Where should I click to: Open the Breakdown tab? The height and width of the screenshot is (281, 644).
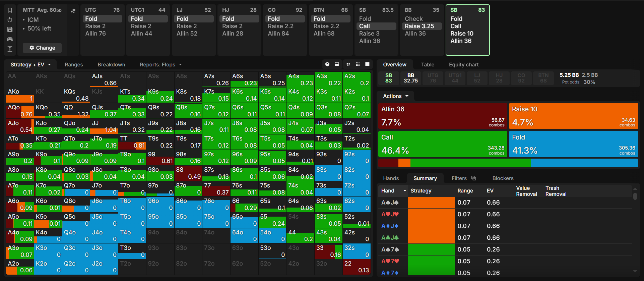click(111, 65)
